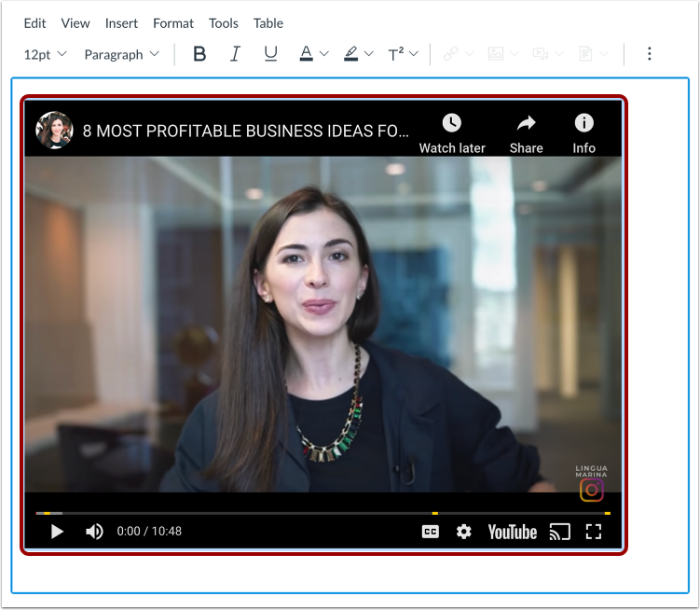The image size is (700, 610).
Task: Expand the link options arrow
Action: coord(469,54)
